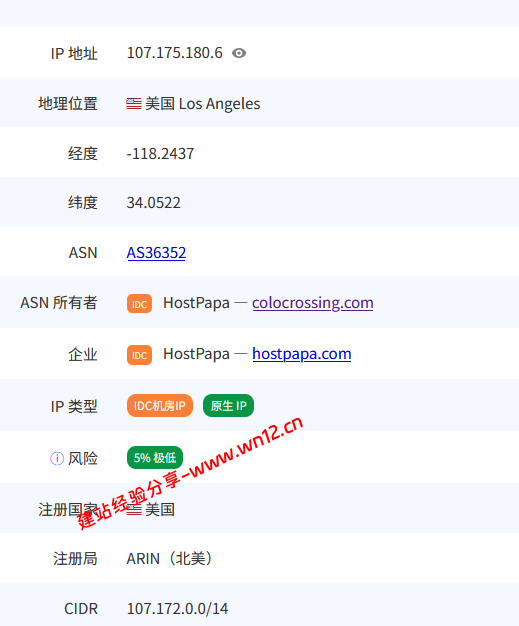This screenshot has height=626, width=519.
Task: Click the IP 地址 label
Action: pyautogui.click(x=74, y=53)
